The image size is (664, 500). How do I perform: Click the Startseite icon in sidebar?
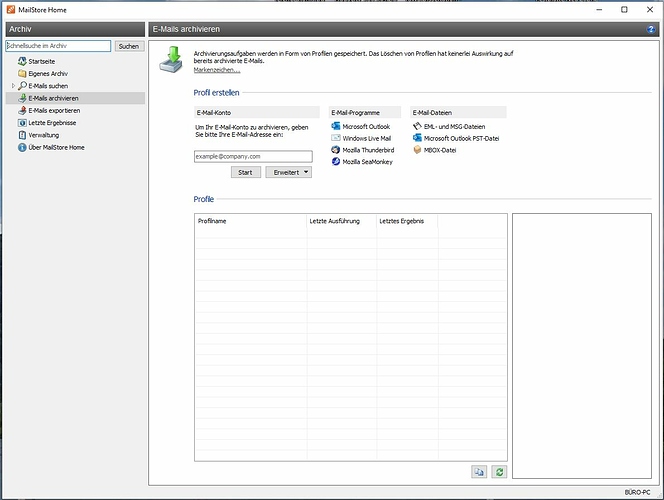[22, 61]
